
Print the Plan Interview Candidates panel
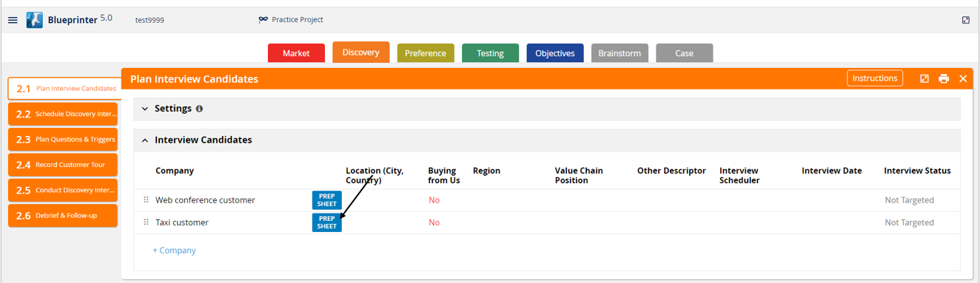tap(944, 78)
